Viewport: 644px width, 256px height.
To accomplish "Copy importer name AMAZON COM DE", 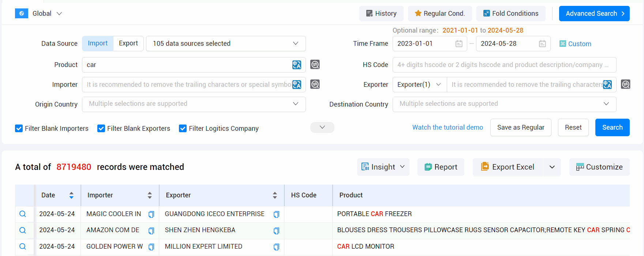I will tap(151, 231).
